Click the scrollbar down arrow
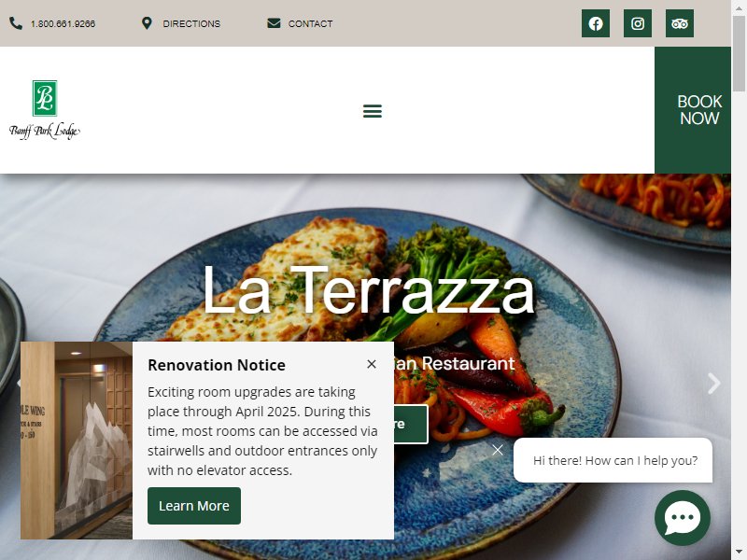This screenshot has height=560, width=747. [739, 553]
